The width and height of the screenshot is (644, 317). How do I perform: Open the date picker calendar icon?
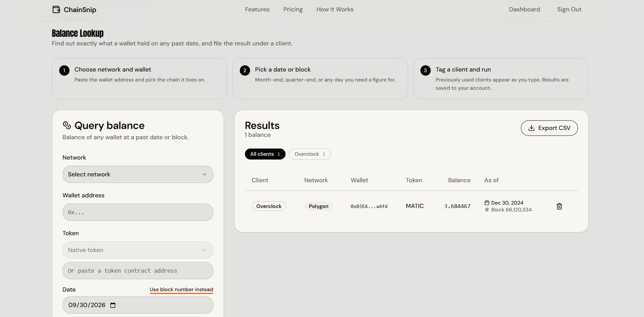point(113,305)
